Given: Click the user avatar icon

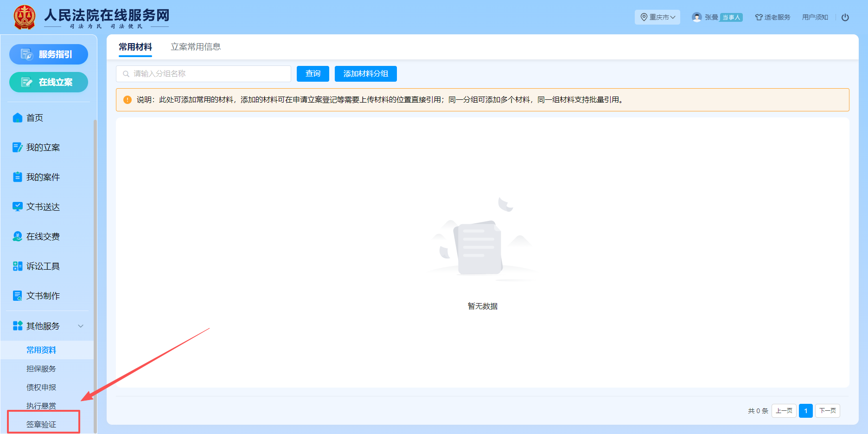Looking at the screenshot, I should [x=696, y=17].
